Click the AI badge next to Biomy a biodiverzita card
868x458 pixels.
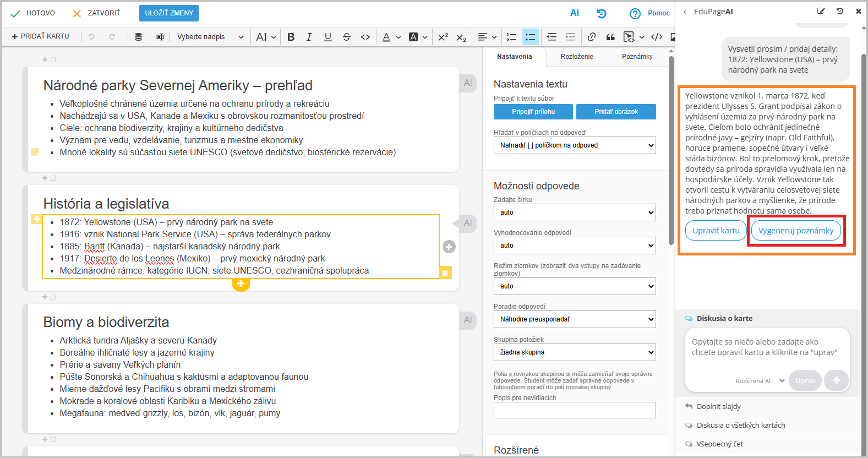pos(467,320)
